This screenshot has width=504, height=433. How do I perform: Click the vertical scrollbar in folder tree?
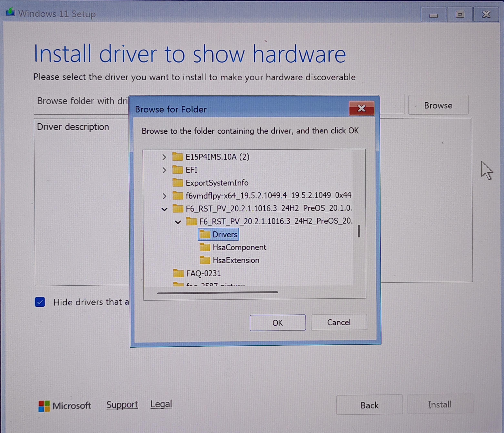(359, 231)
